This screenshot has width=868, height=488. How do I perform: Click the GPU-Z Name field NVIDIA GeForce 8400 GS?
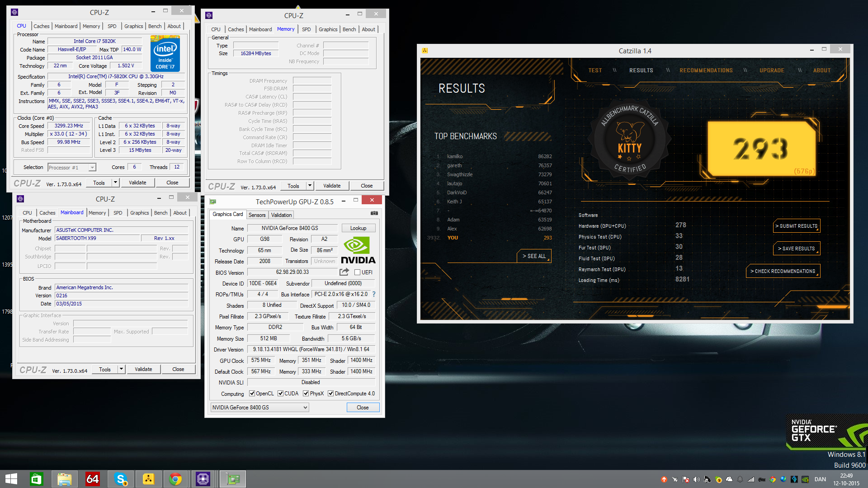[292, 228]
